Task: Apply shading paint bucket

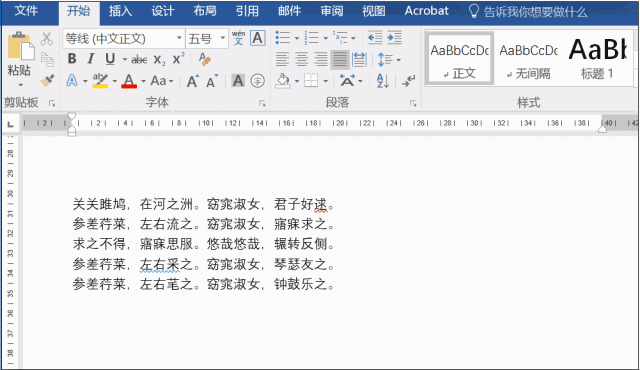Action: (x=282, y=81)
